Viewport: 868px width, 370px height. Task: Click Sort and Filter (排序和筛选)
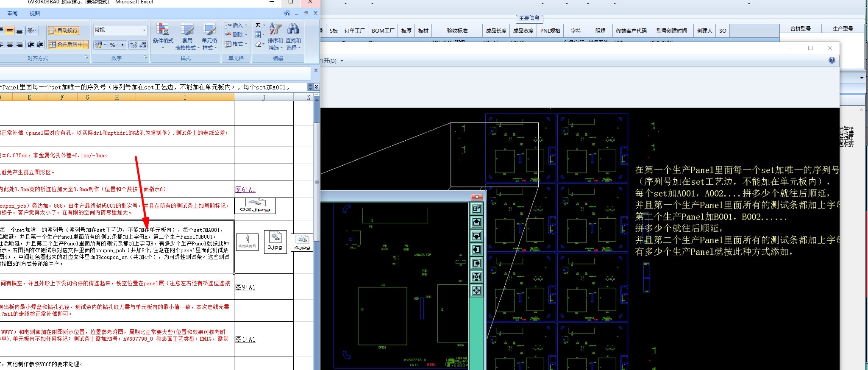tap(275, 36)
